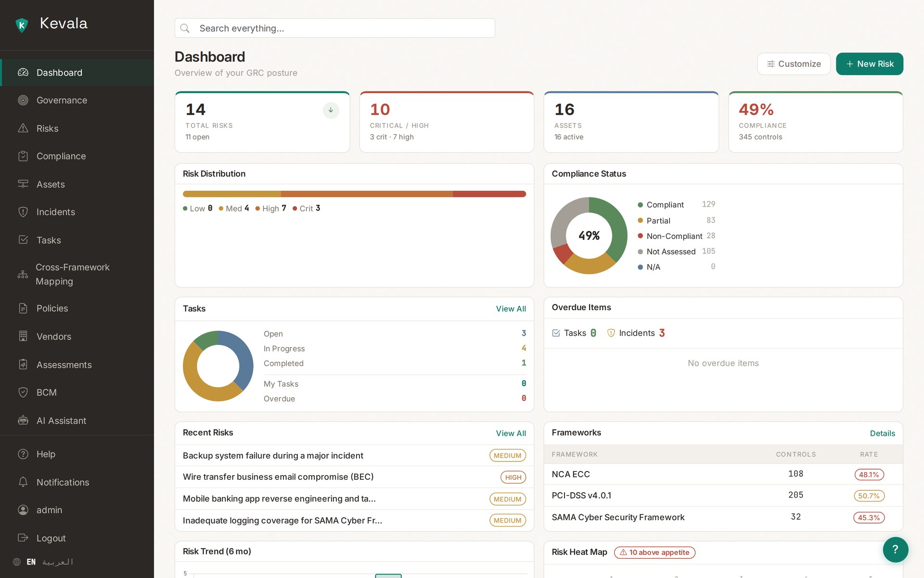Image resolution: width=924 pixels, height=578 pixels.
Task: Click the search magnifier icon
Action: coord(185,28)
